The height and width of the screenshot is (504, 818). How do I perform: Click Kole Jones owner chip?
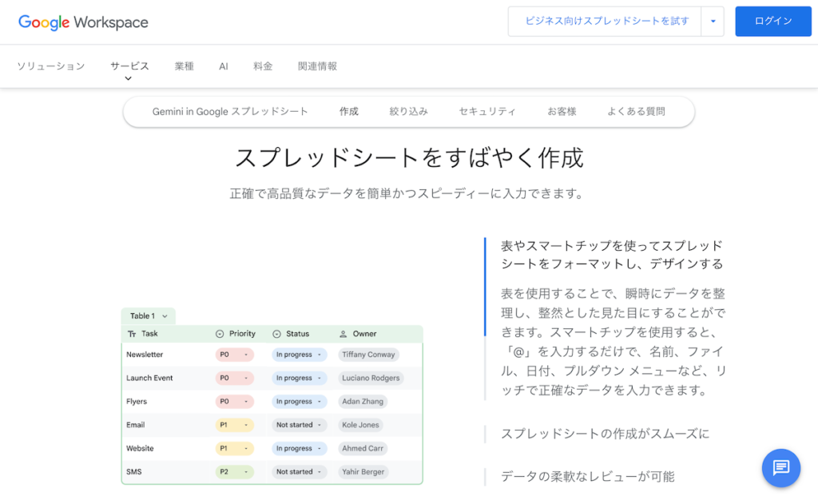[x=360, y=425]
